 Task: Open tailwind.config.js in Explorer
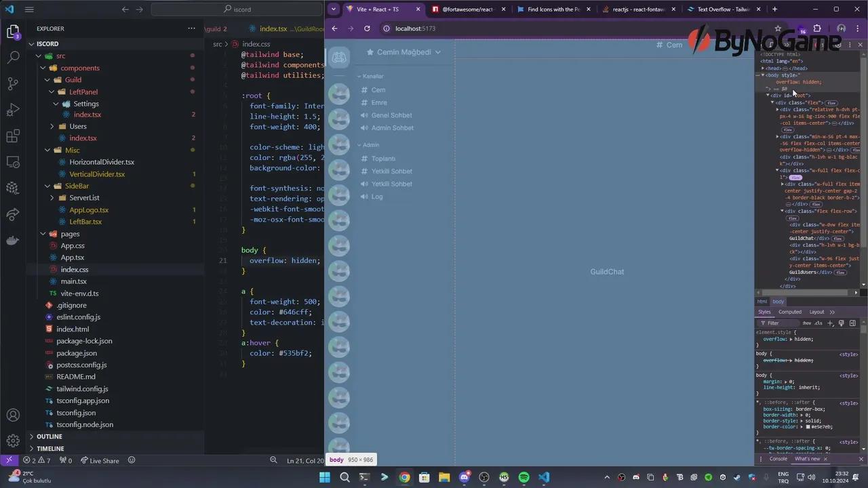click(x=82, y=389)
